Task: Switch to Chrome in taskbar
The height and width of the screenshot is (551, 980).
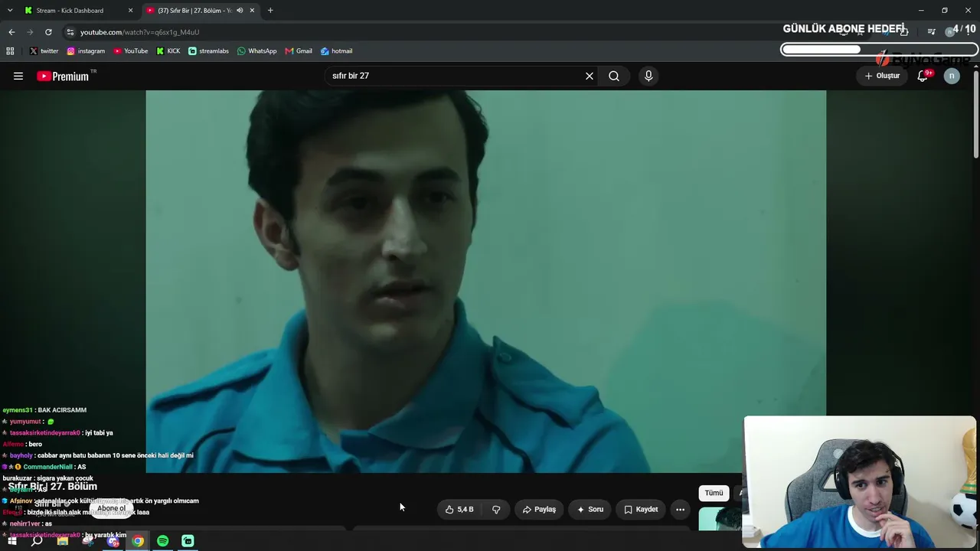Action: coord(138,541)
